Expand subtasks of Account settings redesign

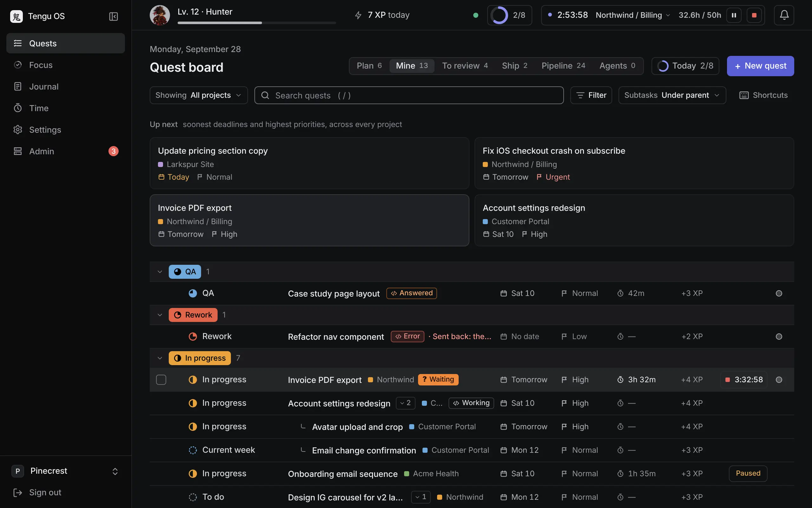coord(405,403)
